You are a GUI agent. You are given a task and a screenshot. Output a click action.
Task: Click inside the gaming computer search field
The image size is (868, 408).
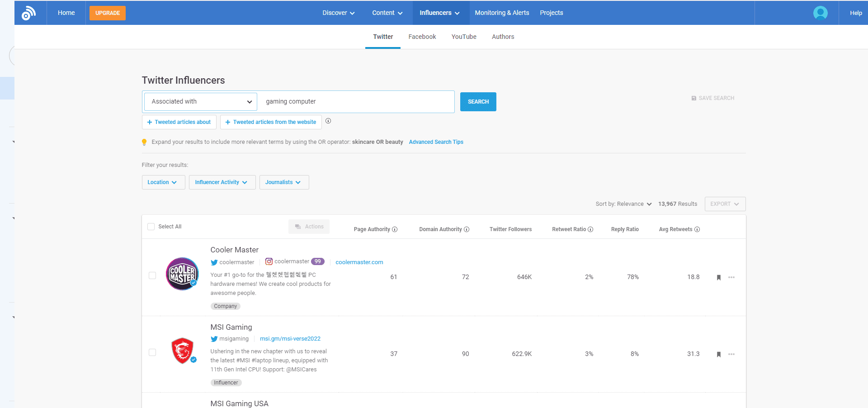click(356, 101)
